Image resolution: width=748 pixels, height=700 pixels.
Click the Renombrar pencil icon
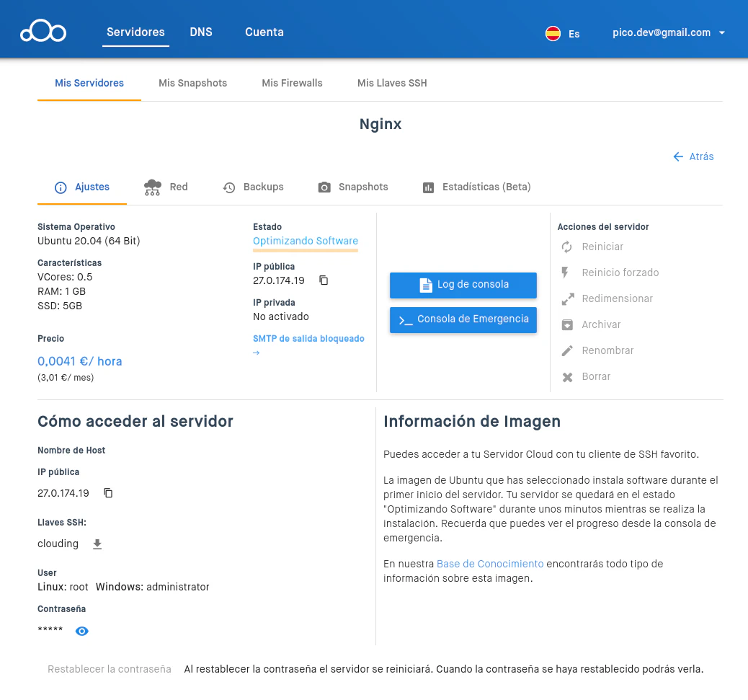[x=567, y=351]
